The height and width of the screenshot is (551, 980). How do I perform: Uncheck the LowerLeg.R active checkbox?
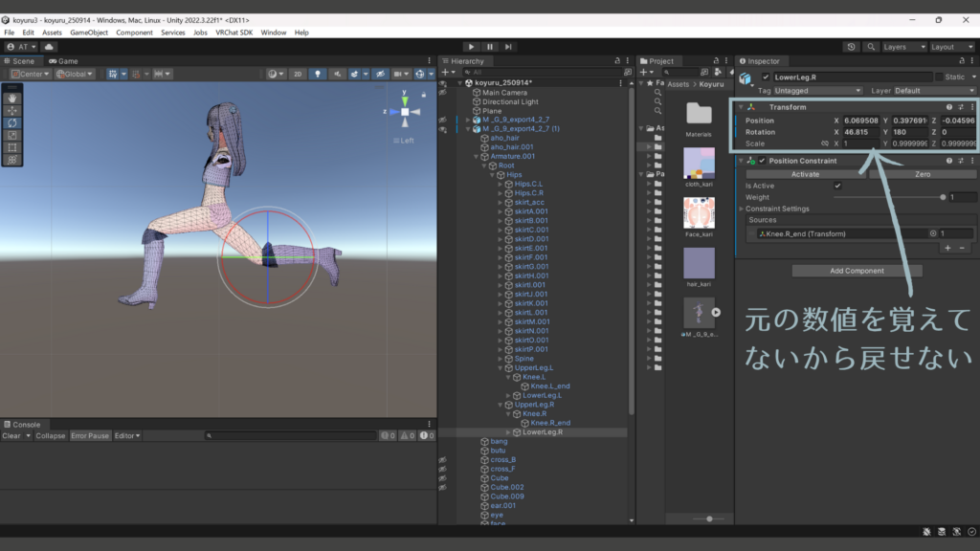point(766,77)
